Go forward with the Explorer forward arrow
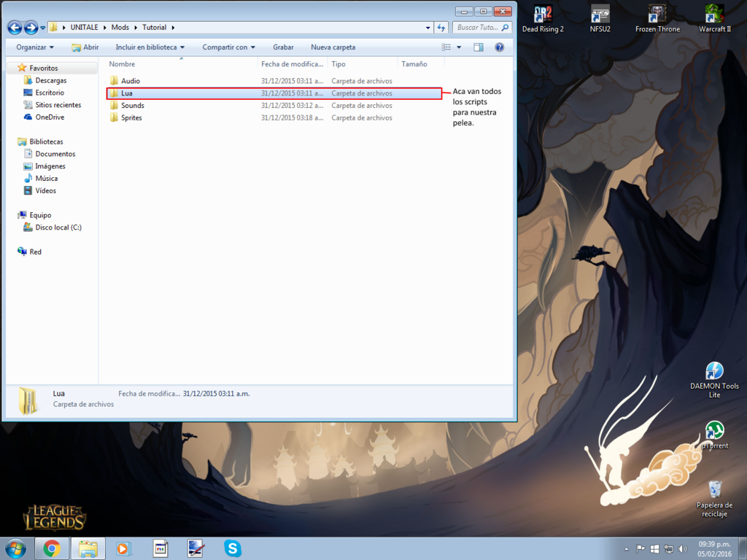Image resolution: width=747 pixels, height=560 pixels. point(31,28)
